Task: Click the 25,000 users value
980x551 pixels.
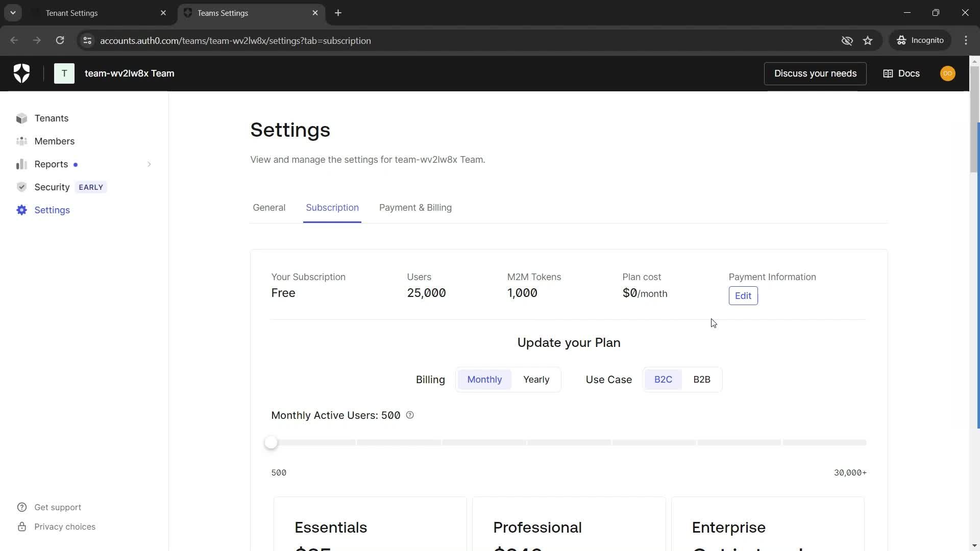Action: click(426, 293)
